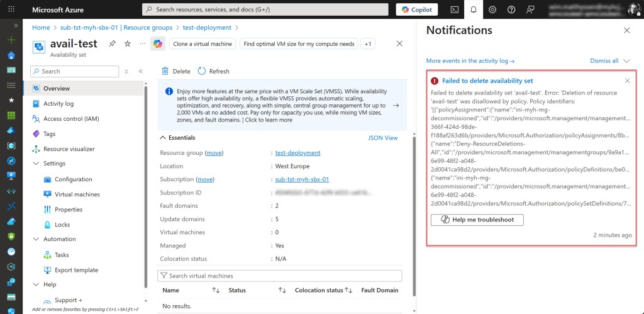This screenshot has height=314, width=644.
Task: Open the test-deployment resource group link
Action: 297,153
